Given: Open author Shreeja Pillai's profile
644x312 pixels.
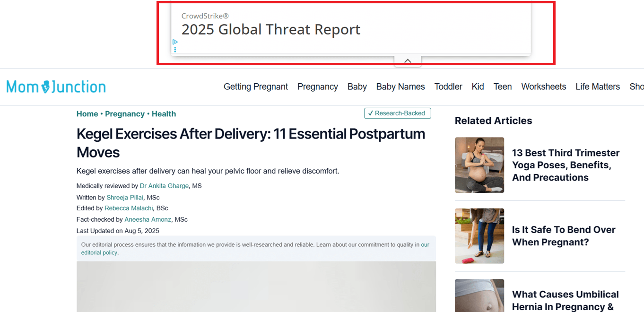Looking at the screenshot, I should (x=125, y=198).
